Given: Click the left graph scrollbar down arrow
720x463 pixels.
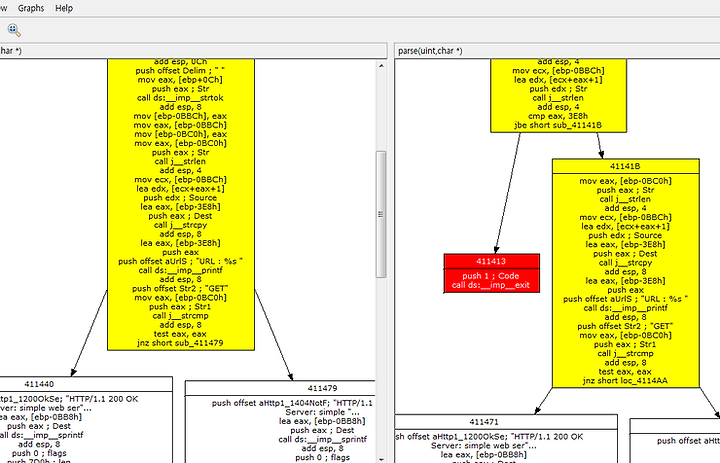Looking at the screenshot, I should pyautogui.click(x=381, y=459).
